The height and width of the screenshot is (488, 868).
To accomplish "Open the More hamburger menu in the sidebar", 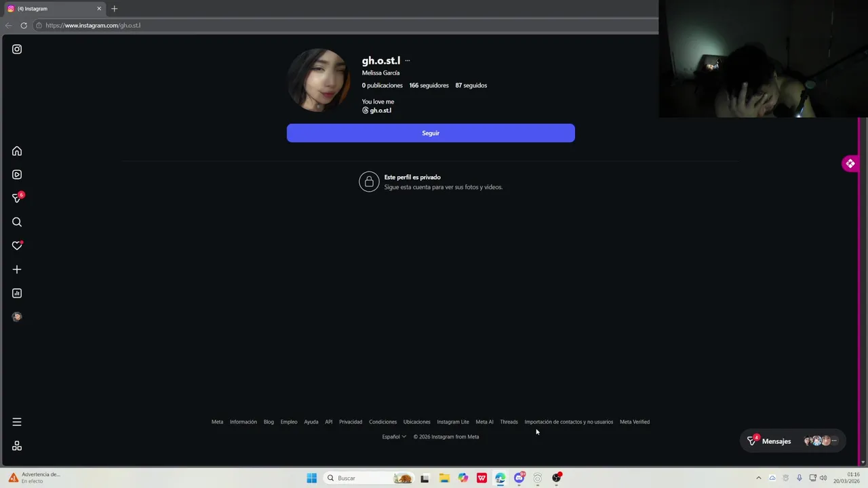I will point(17,422).
